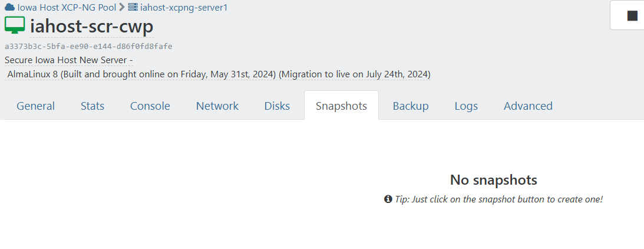Open the Backup tab
The width and height of the screenshot is (644, 249).
coord(411,106)
